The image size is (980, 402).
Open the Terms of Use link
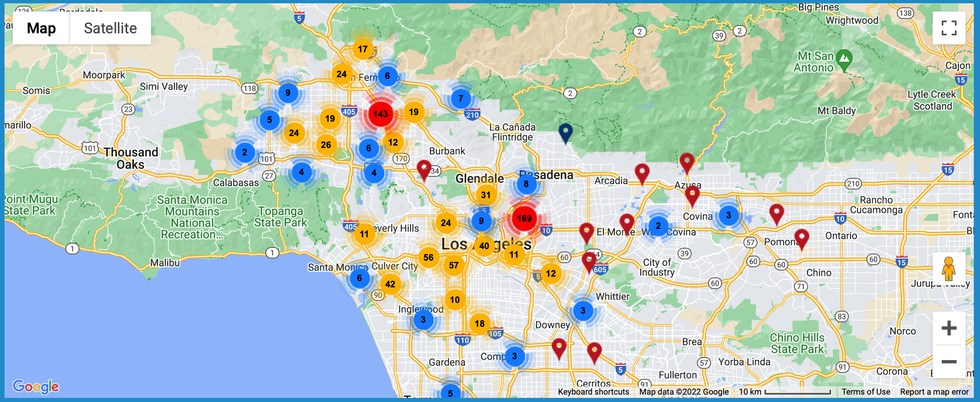click(x=866, y=392)
